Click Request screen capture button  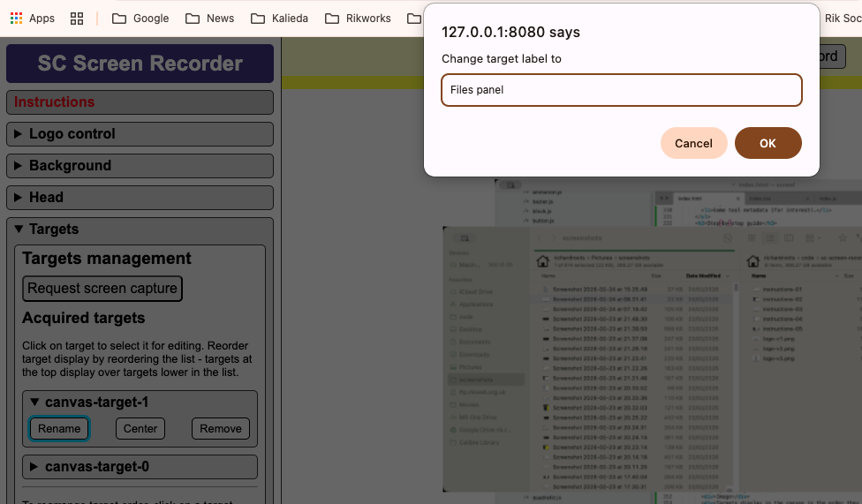point(102,289)
